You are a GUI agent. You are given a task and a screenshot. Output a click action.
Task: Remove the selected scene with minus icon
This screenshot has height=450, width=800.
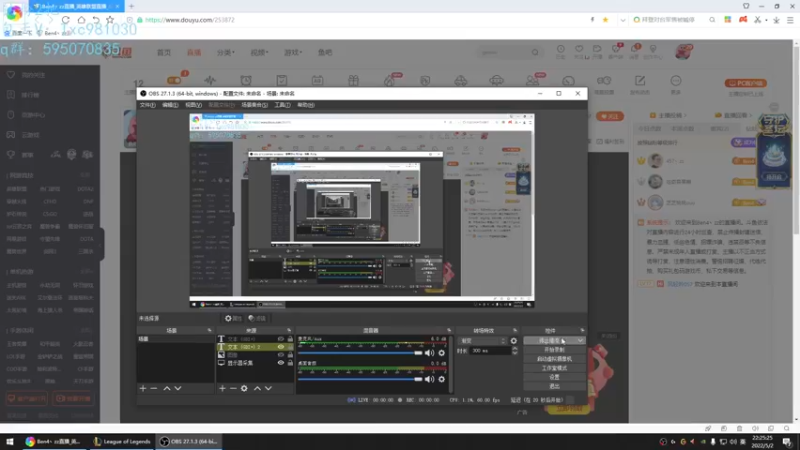click(154, 388)
